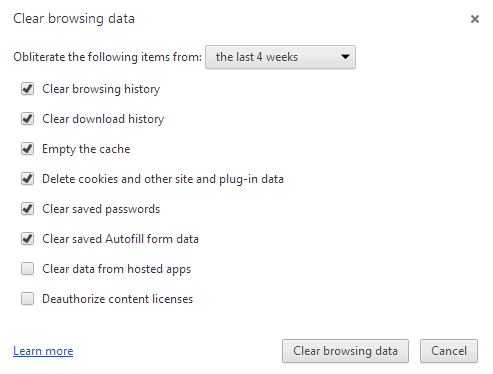
Task: Untick the Empty the cache checkbox
Action: click(27, 149)
